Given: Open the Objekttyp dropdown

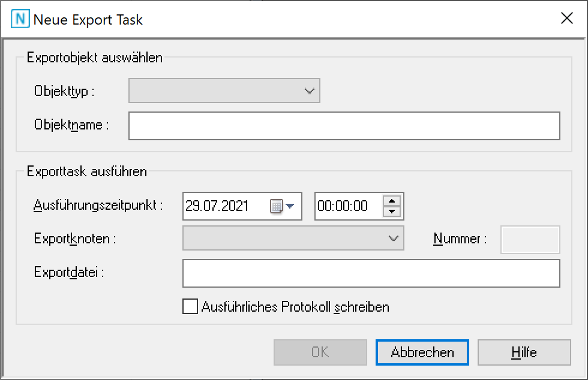Looking at the screenshot, I should 309,90.
